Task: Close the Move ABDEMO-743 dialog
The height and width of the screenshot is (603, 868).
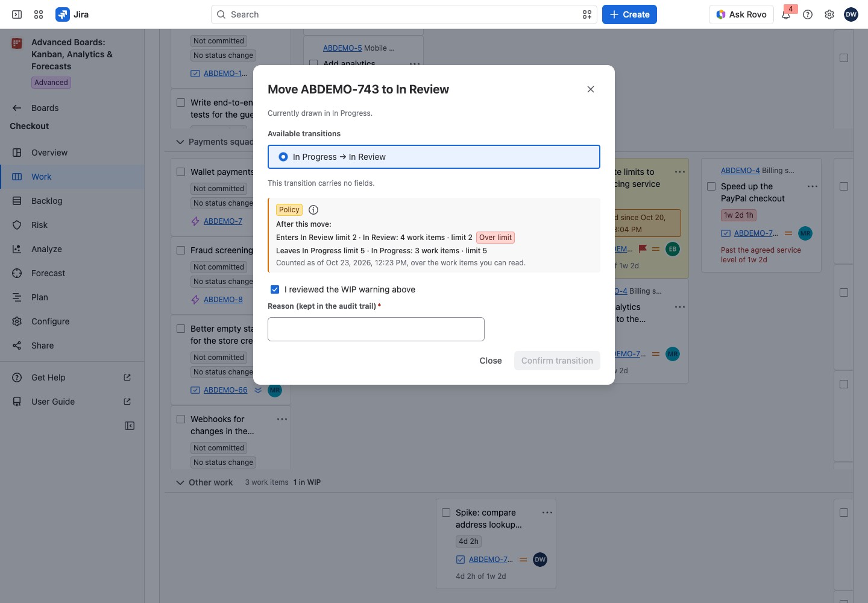Action: 591,89
